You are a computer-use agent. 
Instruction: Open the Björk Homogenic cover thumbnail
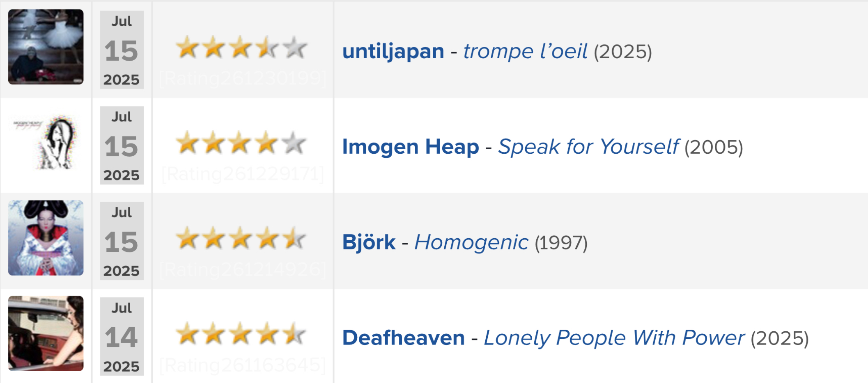pyautogui.click(x=46, y=238)
